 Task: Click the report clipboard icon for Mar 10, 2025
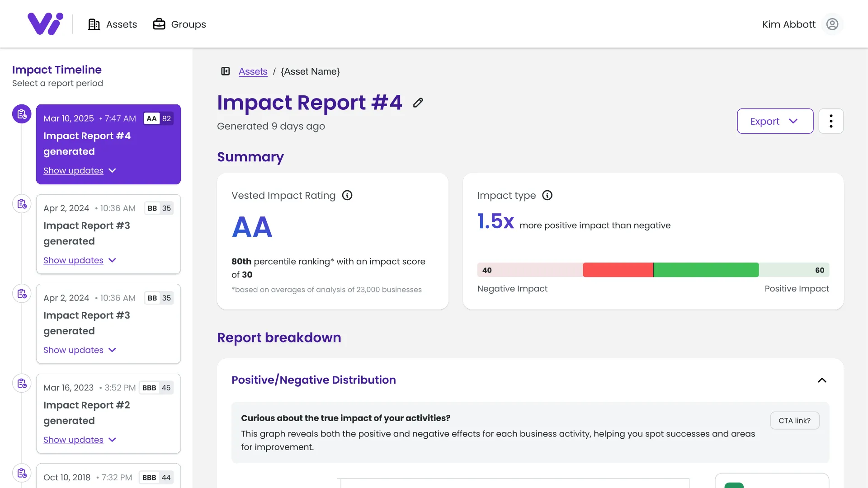(x=22, y=114)
